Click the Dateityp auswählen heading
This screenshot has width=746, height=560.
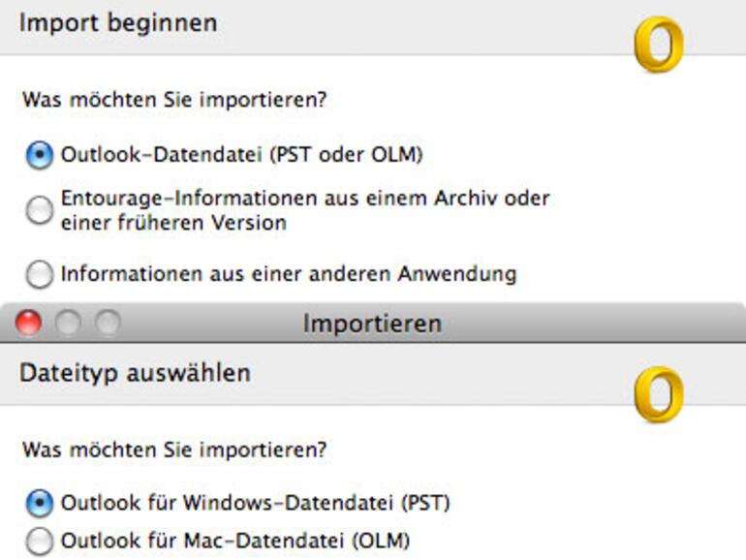135,373
